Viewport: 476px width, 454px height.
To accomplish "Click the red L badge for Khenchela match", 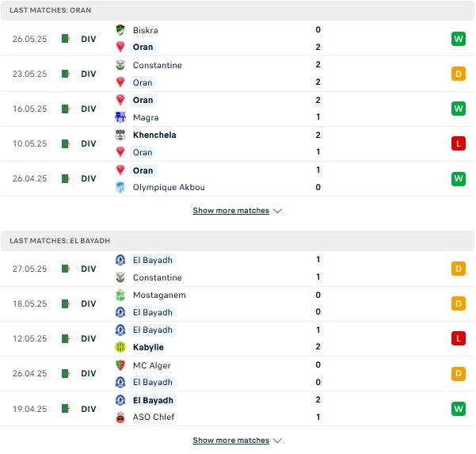I will 459,143.
